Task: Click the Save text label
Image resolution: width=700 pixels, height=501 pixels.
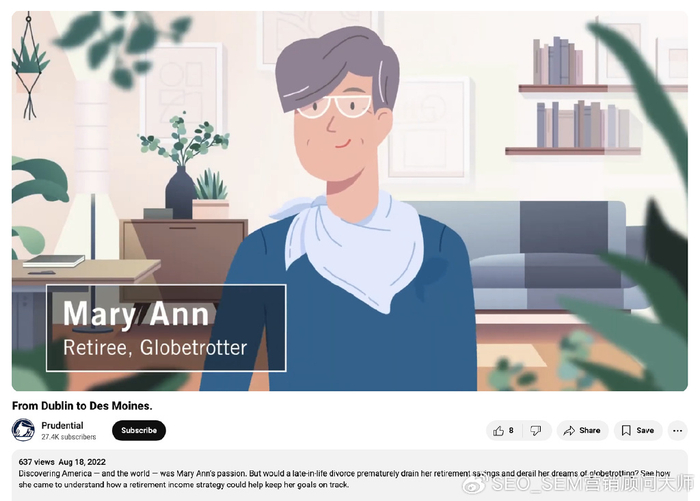Action: point(645,430)
